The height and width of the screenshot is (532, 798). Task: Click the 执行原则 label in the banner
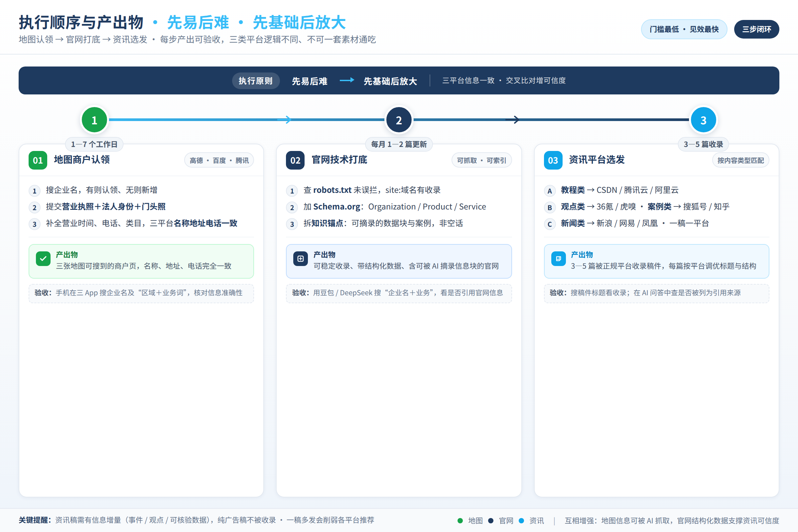(256, 81)
